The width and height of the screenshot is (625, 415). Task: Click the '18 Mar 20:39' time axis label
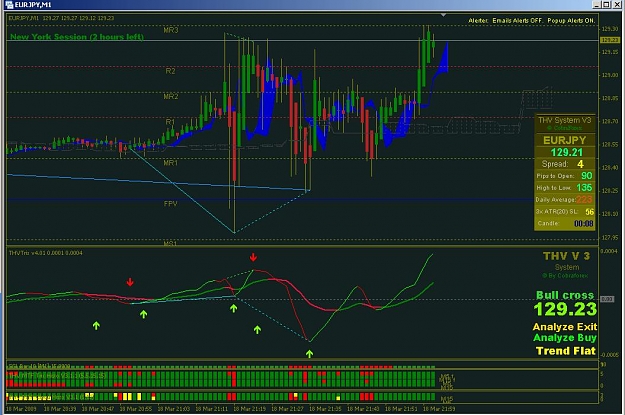[x=59, y=409]
